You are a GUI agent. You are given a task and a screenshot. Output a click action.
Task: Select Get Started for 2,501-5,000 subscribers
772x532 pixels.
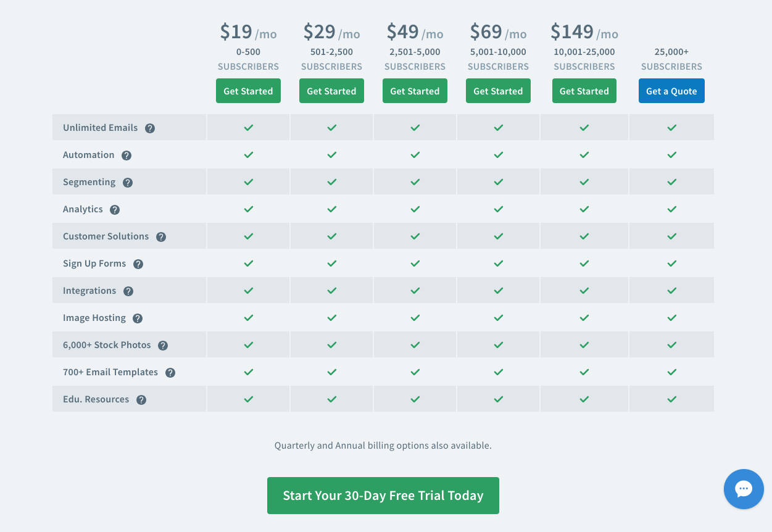415,91
